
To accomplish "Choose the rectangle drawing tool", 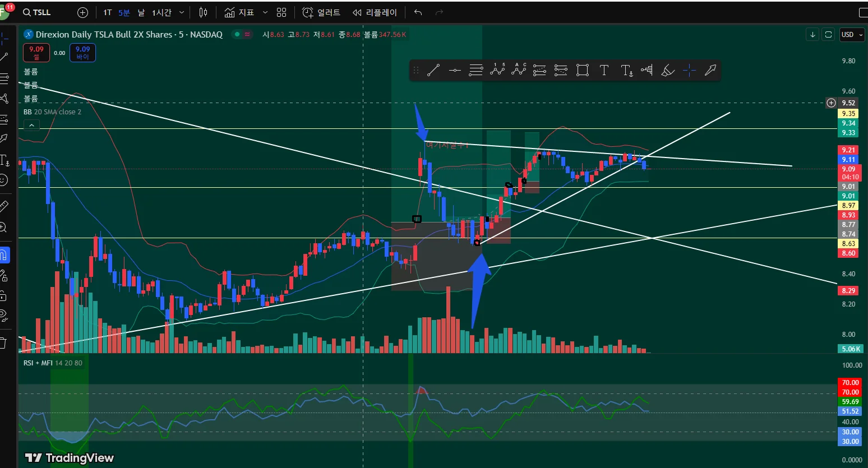I will pos(583,70).
